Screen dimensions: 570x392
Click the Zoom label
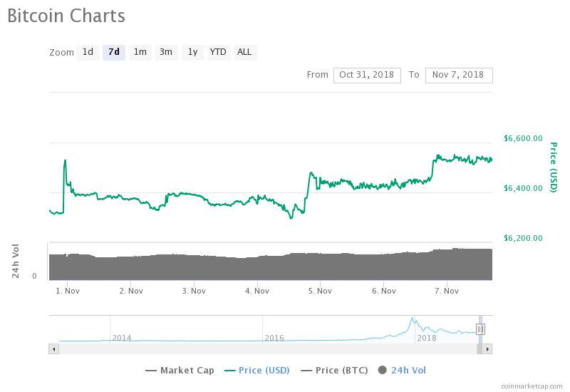[61, 52]
